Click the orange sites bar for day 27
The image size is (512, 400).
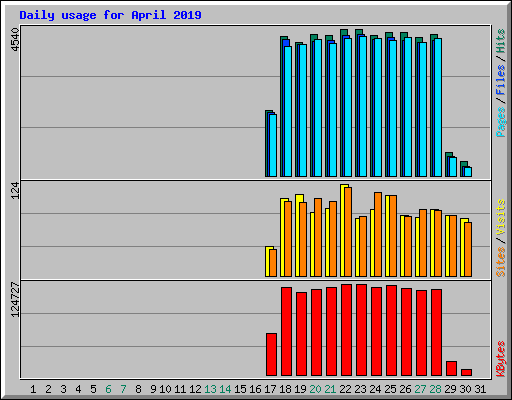[423, 243]
